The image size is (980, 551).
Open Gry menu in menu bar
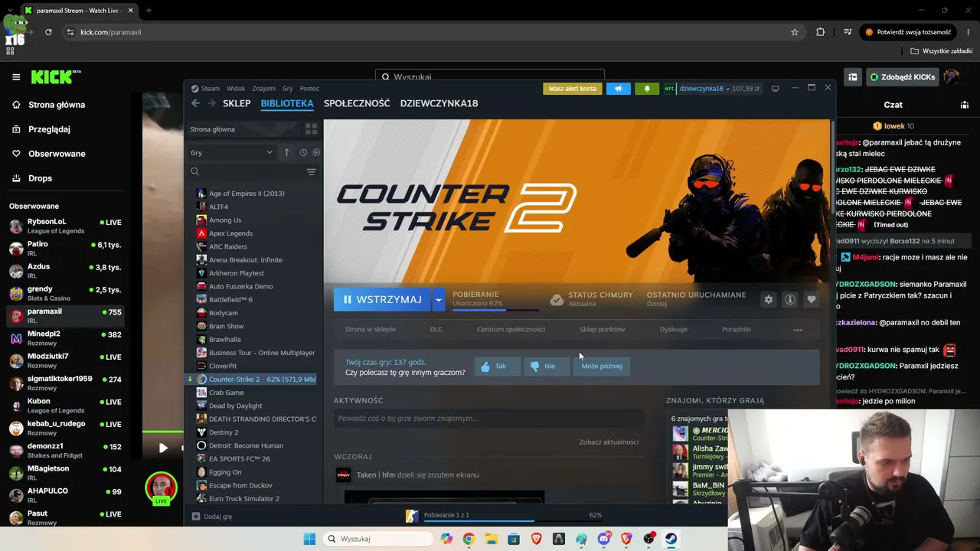(x=288, y=89)
